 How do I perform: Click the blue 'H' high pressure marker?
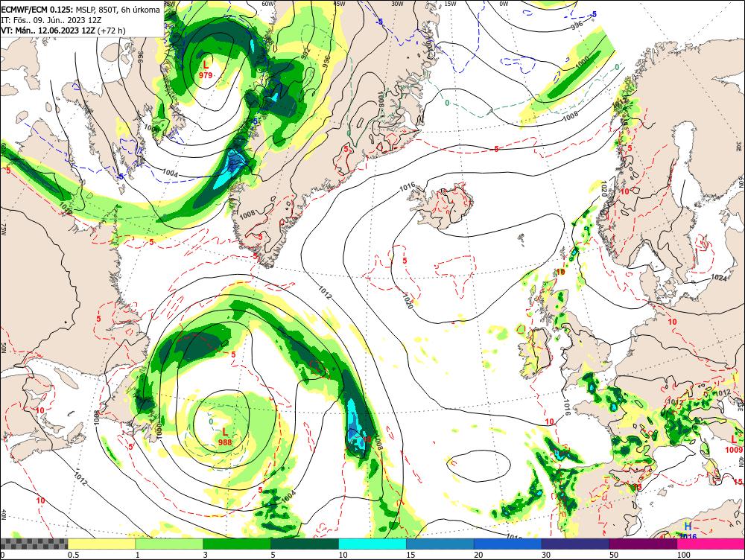coord(688,526)
